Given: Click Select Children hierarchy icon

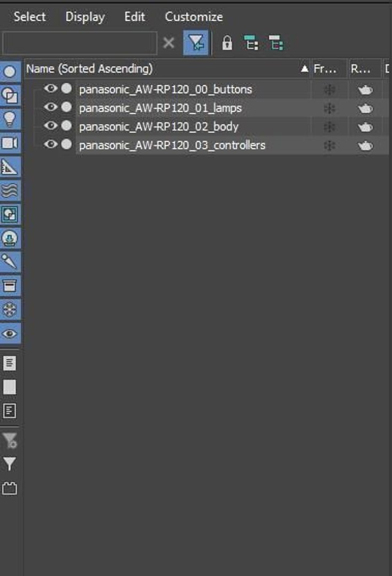Looking at the screenshot, I should (x=251, y=43).
